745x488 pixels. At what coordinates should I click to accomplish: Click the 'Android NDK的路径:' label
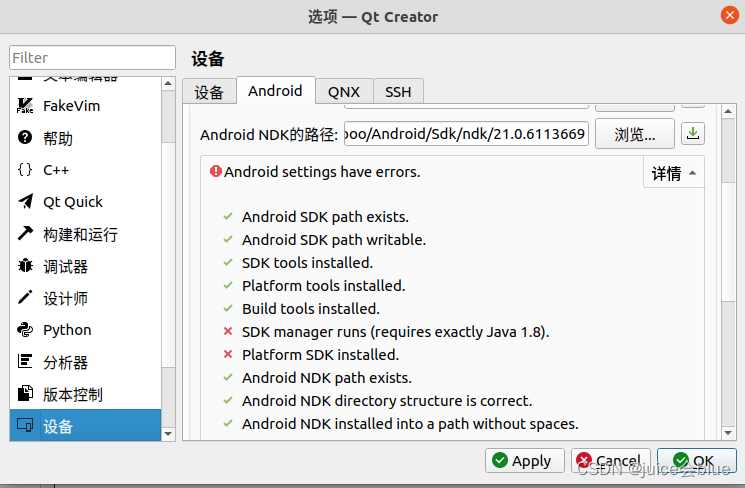(x=269, y=134)
